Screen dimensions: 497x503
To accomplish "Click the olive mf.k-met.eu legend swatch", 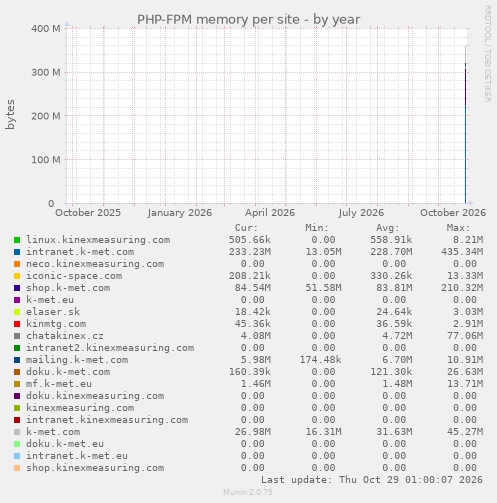I will tap(17, 384).
